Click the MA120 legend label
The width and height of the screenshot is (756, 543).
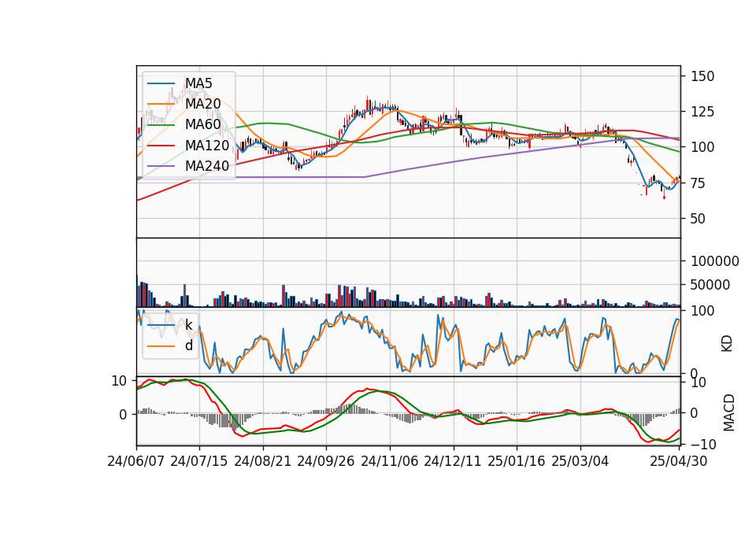coord(207,145)
